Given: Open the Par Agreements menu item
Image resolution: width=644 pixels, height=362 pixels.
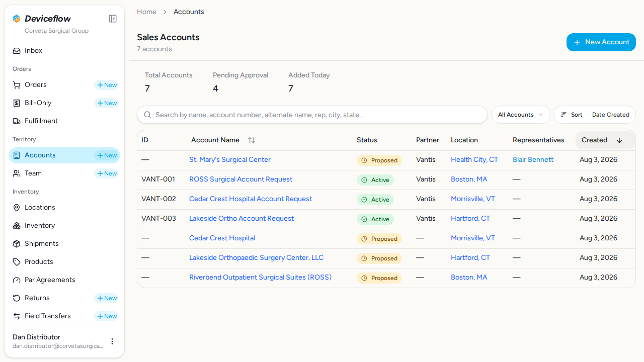Looking at the screenshot, I should (64, 280).
